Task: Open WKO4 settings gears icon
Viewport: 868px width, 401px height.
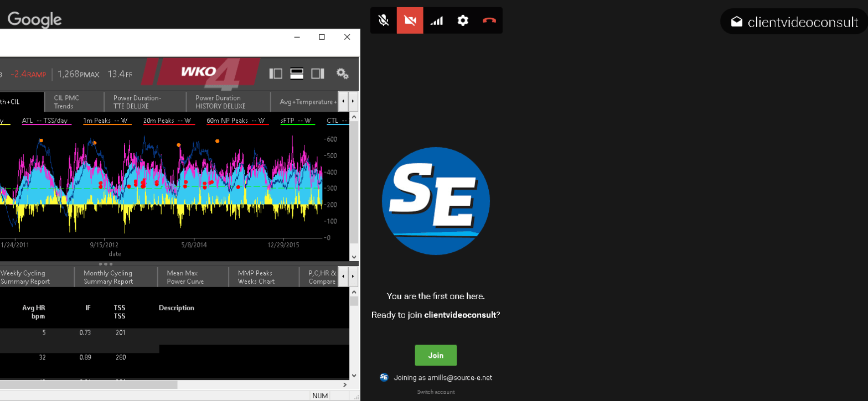Action: pos(343,74)
